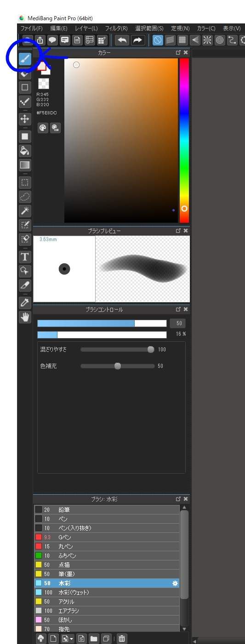This screenshot has width=245, height=644.
Task: Enable vanishing point snap
Action: click(x=195, y=40)
